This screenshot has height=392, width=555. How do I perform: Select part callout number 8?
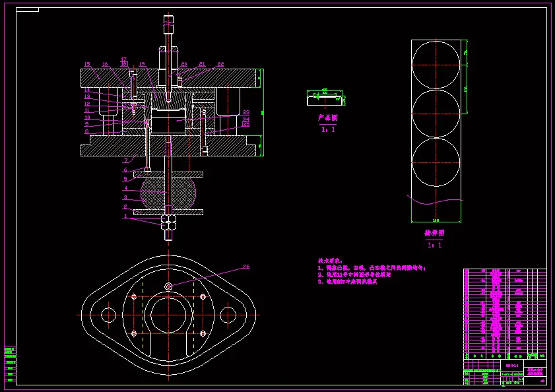click(x=86, y=131)
